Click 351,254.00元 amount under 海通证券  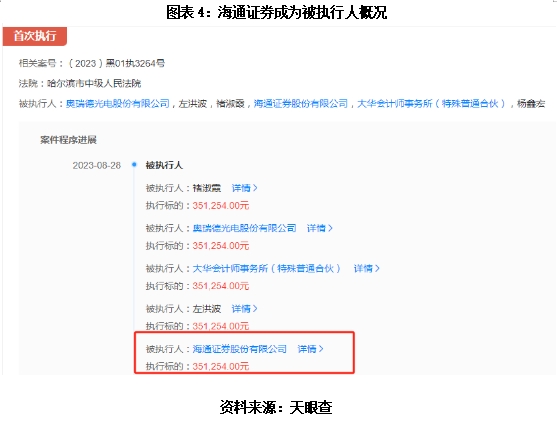click(x=221, y=366)
